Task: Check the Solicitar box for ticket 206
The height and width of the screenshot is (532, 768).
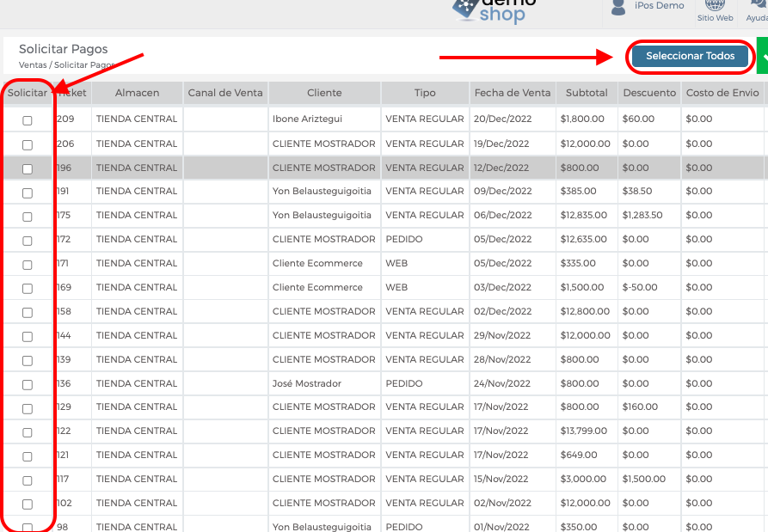Action: tap(28, 145)
